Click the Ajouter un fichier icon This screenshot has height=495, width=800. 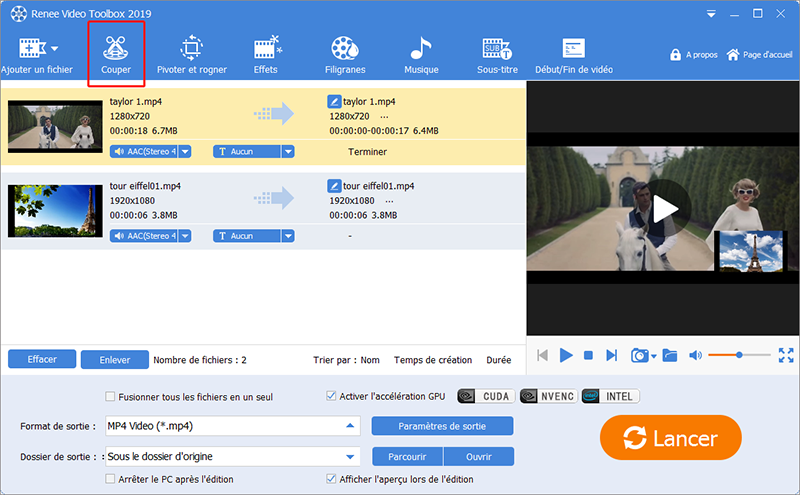32,48
